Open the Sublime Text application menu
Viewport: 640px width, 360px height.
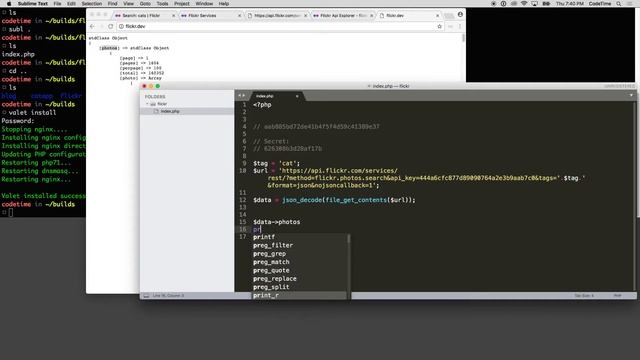pos(33,4)
